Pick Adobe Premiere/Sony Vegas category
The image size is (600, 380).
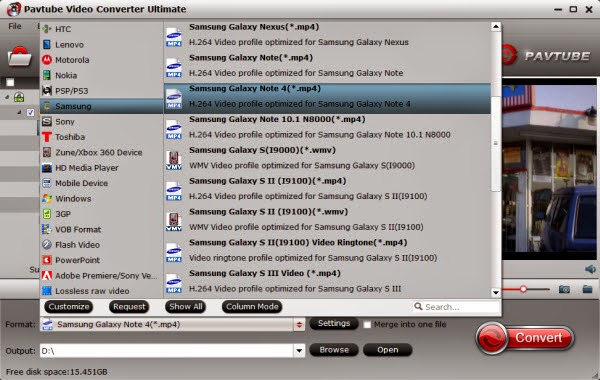pos(99,276)
